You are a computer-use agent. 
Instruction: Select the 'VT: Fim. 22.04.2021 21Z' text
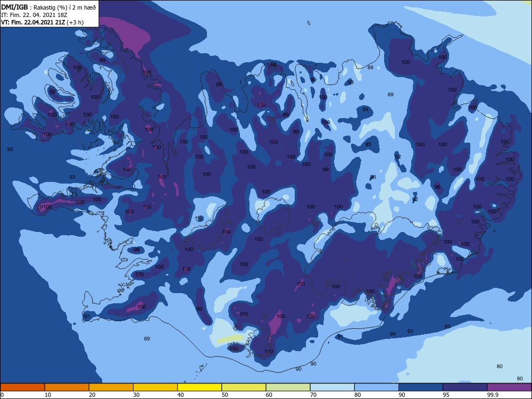pos(33,22)
